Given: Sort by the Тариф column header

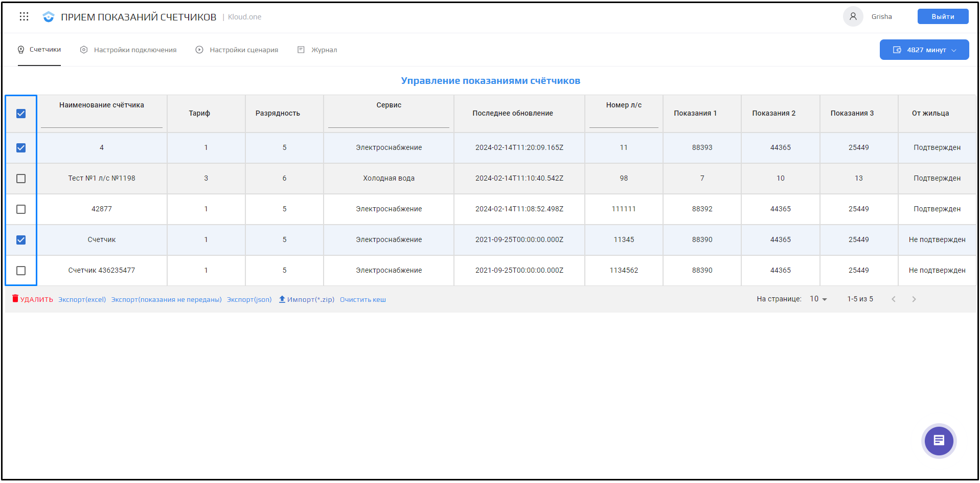Looking at the screenshot, I should point(199,113).
